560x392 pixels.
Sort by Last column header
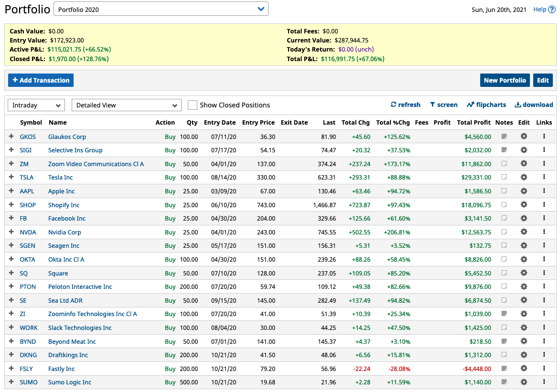click(329, 122)
